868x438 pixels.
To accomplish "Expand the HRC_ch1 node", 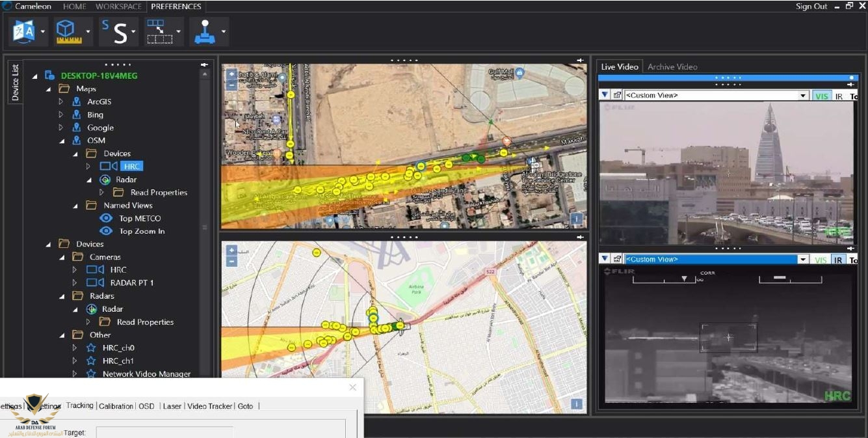I will point(75,361).
